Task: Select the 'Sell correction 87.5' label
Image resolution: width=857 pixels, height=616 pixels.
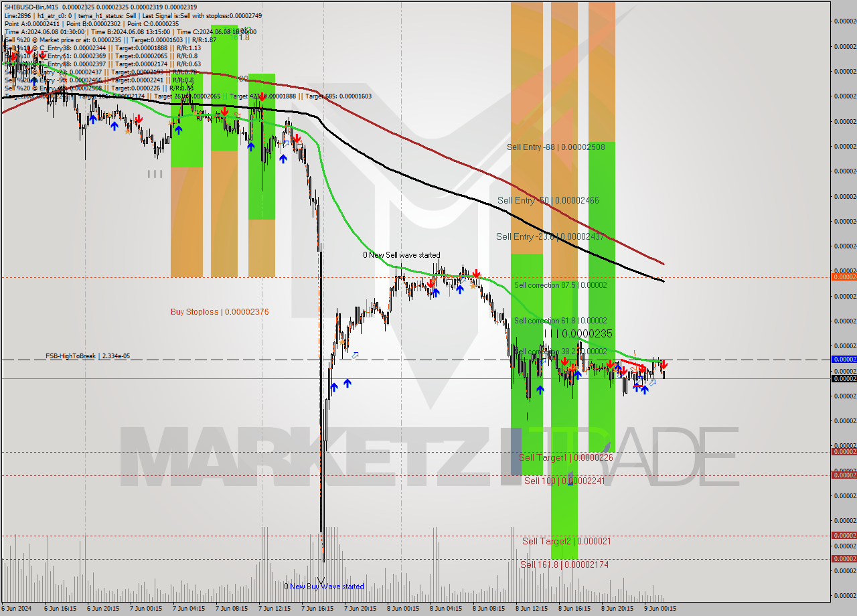Action: click(560, 285)
